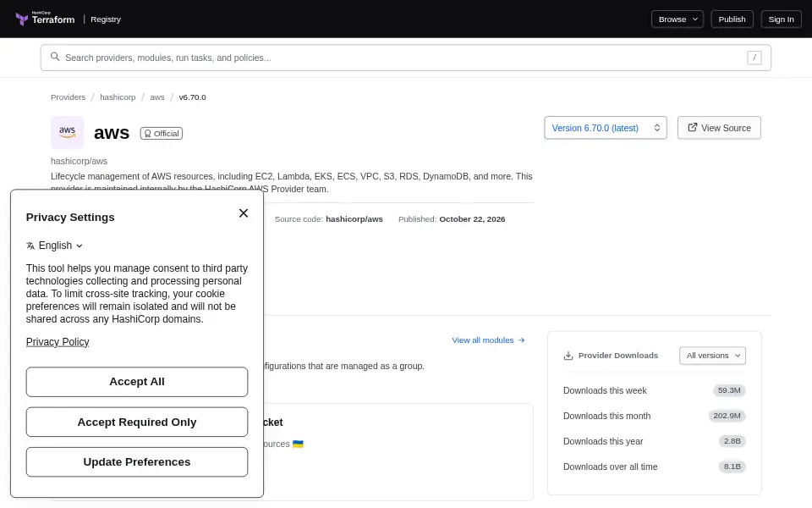Click the Downloads this year value 2.8B
The image size is (812, 508).
(732, 441)
